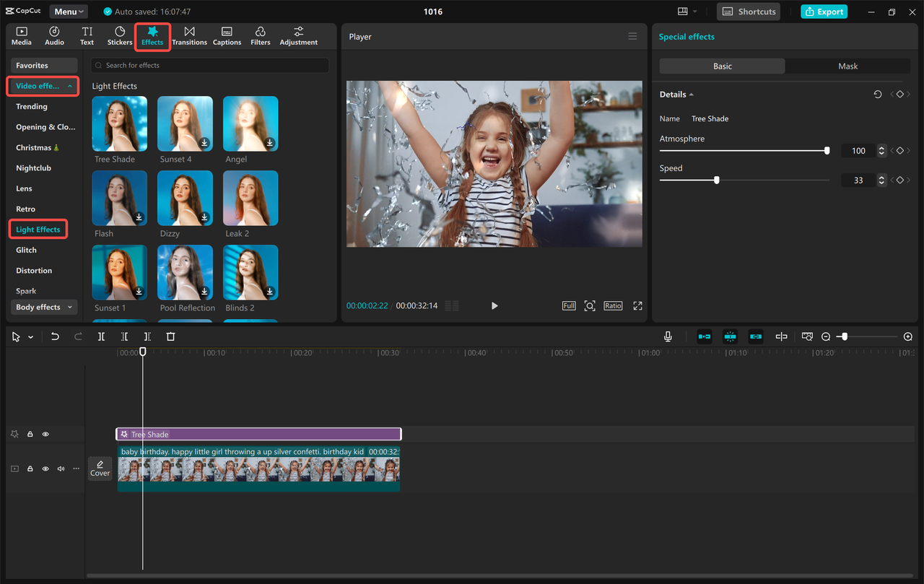Image resolution: width=924 pixels, height=584 pixels.
Task: Click the Delete (trash) icon in timeline toolbar
Action: click(170, 336)
